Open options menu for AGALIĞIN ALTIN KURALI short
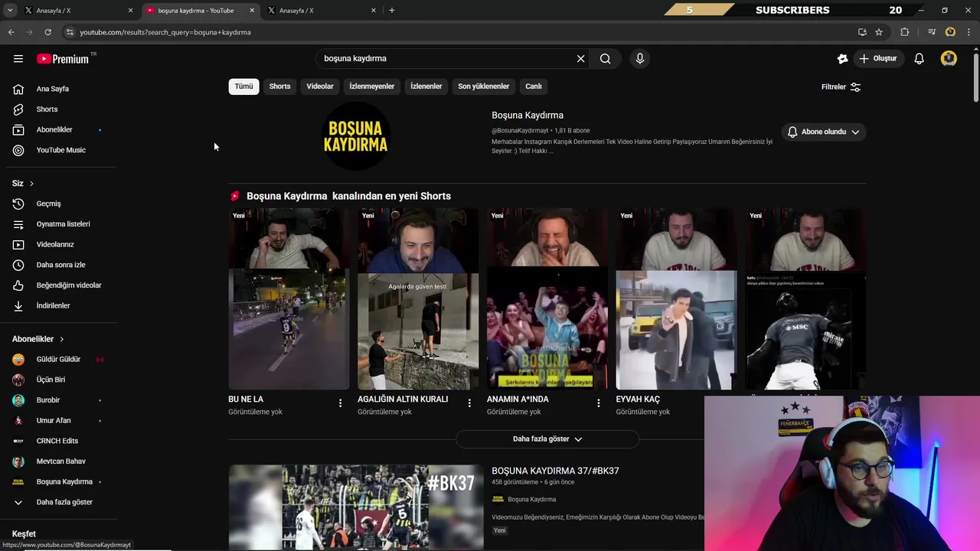 pyautogui.click(x=469, y=403)
